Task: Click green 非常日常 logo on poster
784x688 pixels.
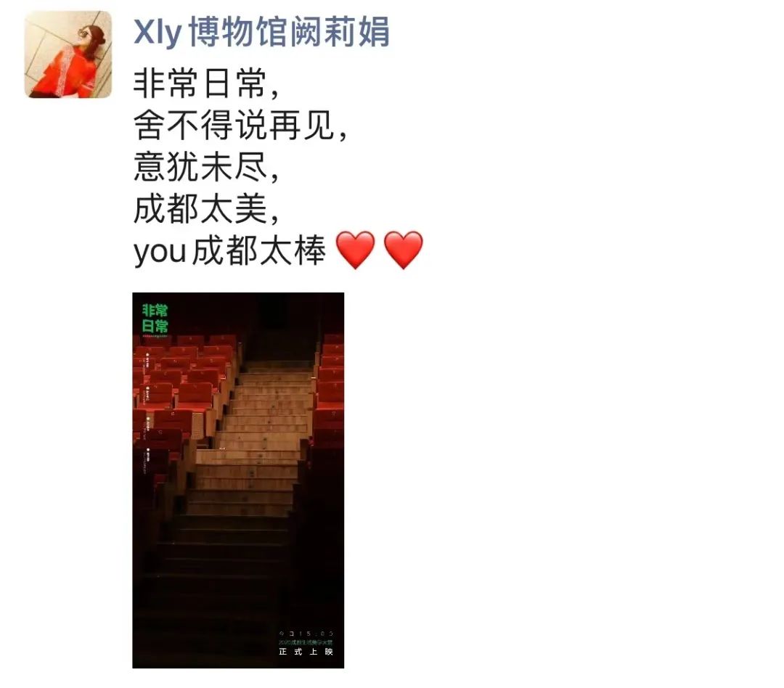Action: pos(155,319)
